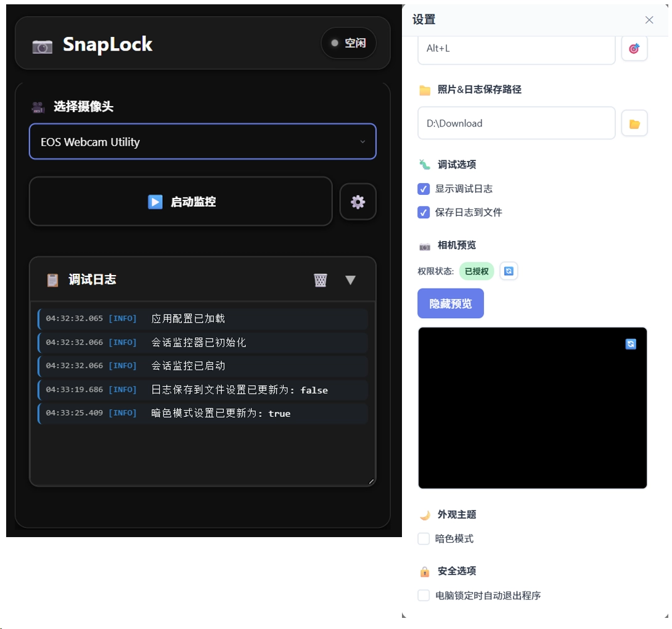Click 隐藏预览 button
This screenshot has width=672, height=629.
point(451,303)
